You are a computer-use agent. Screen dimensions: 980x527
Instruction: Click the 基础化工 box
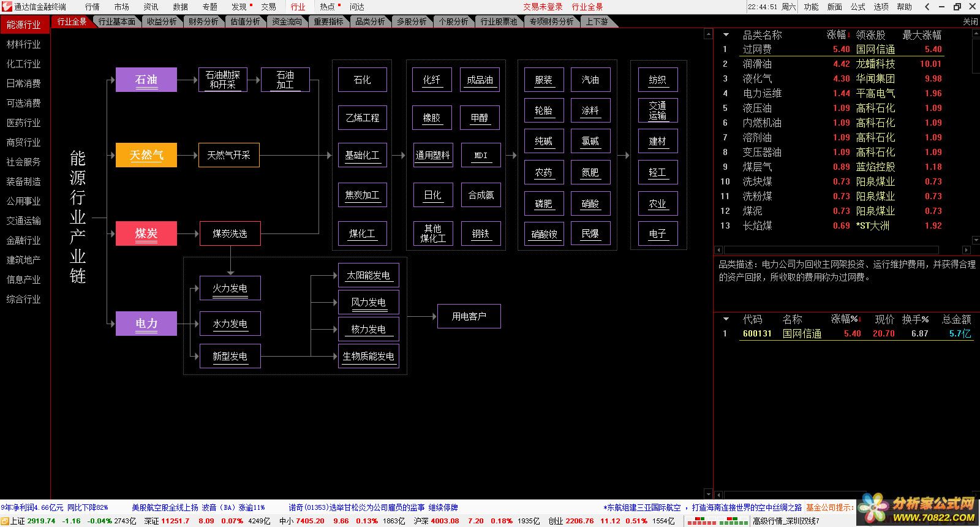362,155
